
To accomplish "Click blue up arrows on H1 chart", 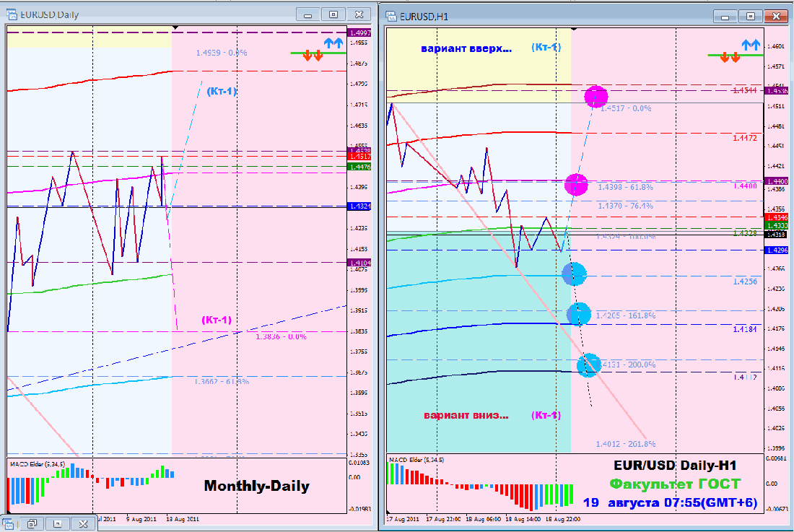I will [x=751, y=45].
